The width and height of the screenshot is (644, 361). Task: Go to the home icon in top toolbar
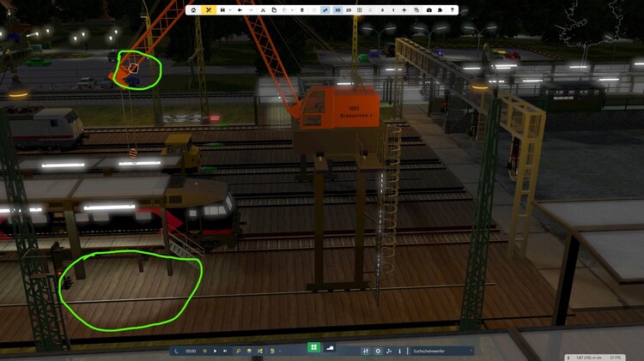[193, 9]
